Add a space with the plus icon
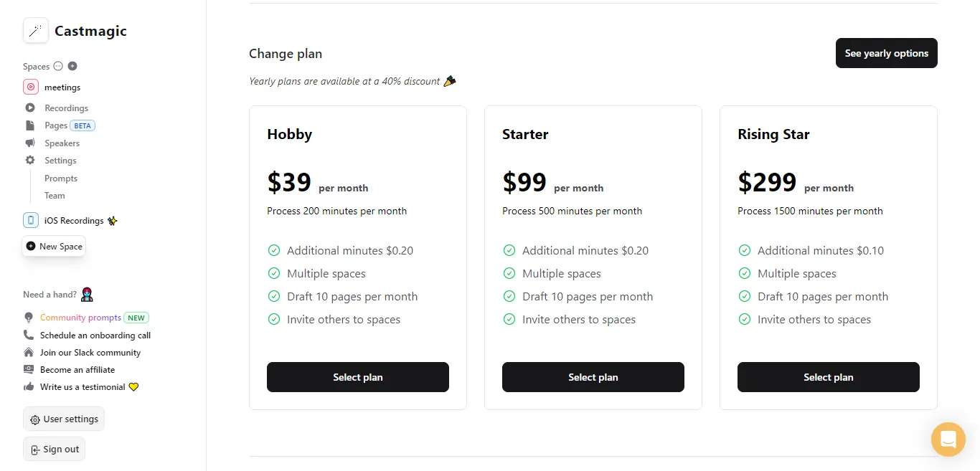The image size is (980, 471). [72, 66]
